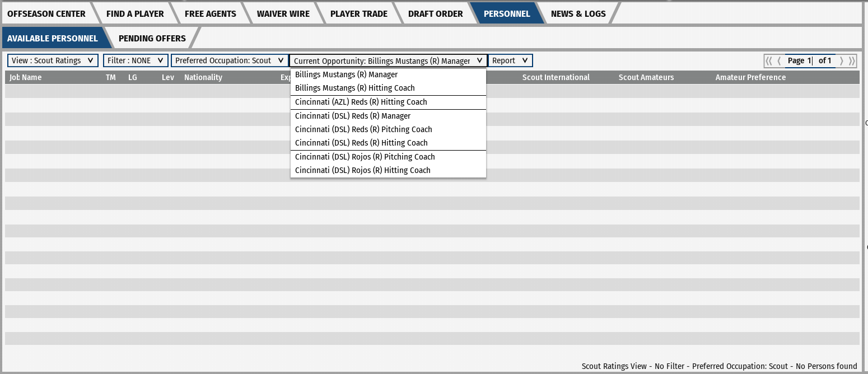Expand the Filter: NONE dropdown
The width and height of the screenshot is (868, 374).
click(136, 60)
